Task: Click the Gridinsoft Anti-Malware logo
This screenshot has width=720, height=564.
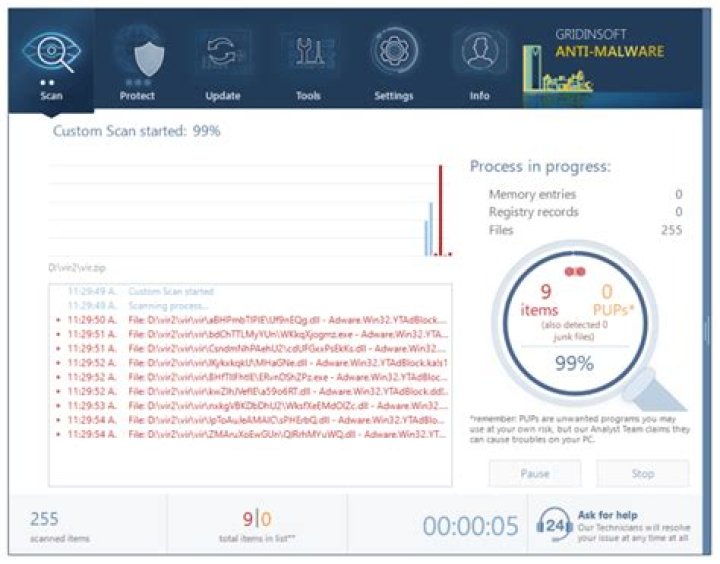Action: [x=594, y=61]
